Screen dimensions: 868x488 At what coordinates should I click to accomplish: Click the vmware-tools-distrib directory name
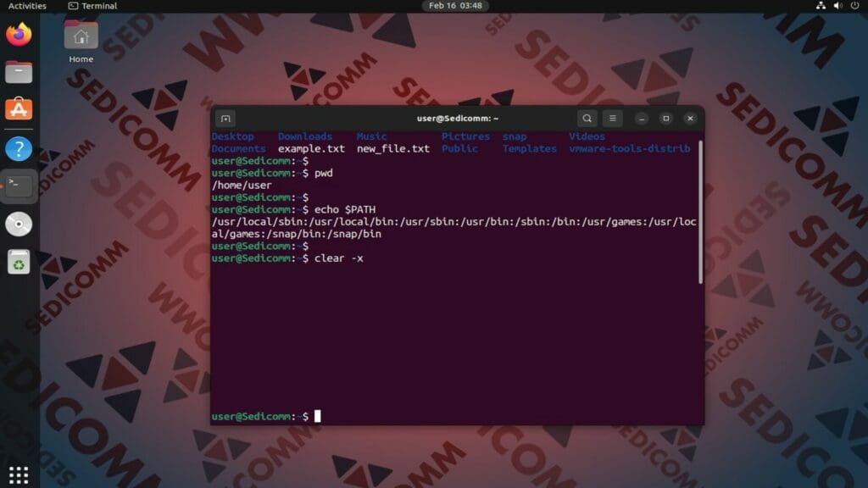tap(630, 149)
